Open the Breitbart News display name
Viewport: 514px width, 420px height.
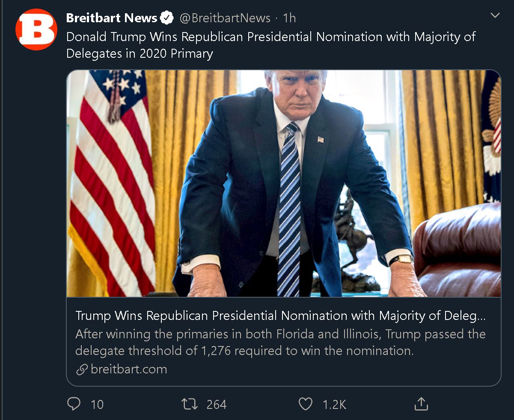[112, 18]
